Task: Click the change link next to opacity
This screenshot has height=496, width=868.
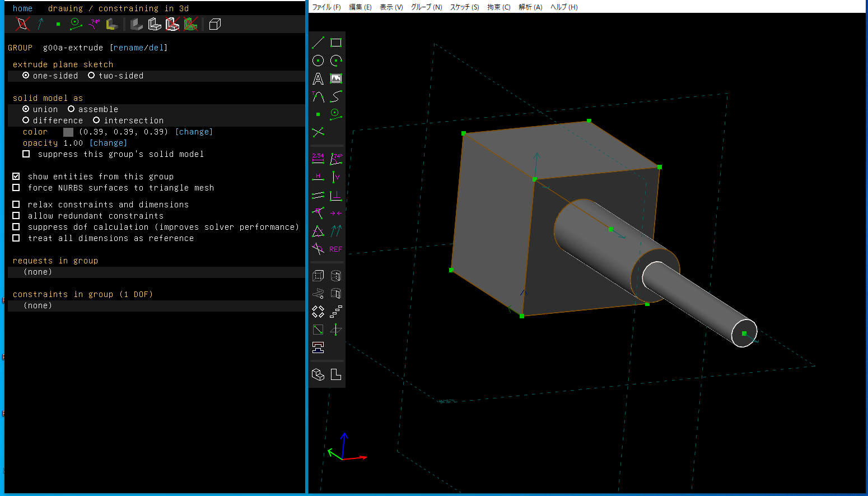Action: (x=109, y=143)
